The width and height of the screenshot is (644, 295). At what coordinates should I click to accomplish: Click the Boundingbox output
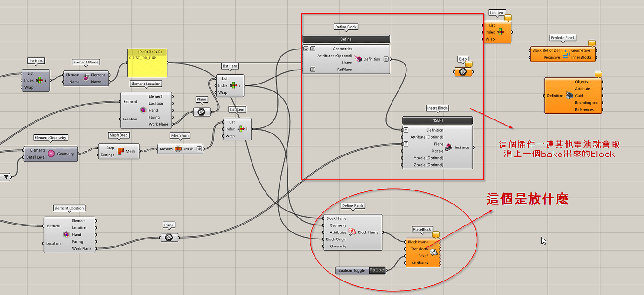[x=586, y=103]
